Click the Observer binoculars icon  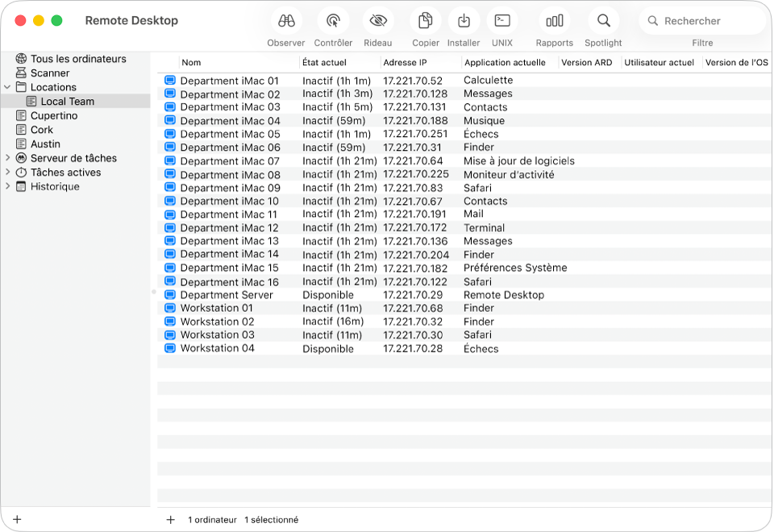(x=286, y=21)
